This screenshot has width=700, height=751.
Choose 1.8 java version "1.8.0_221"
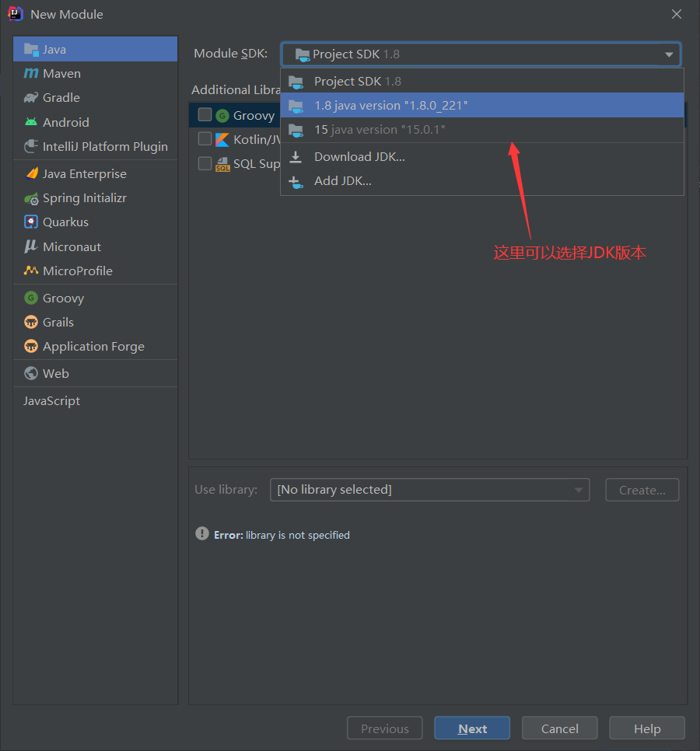482,105
